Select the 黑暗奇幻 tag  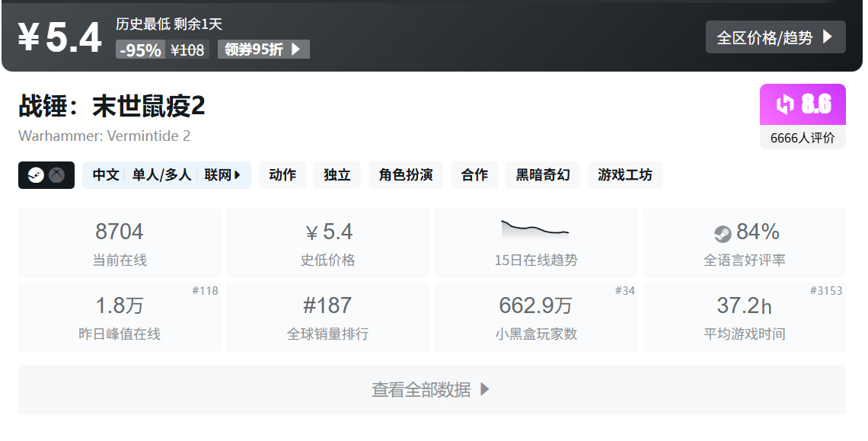coord(542,175)
